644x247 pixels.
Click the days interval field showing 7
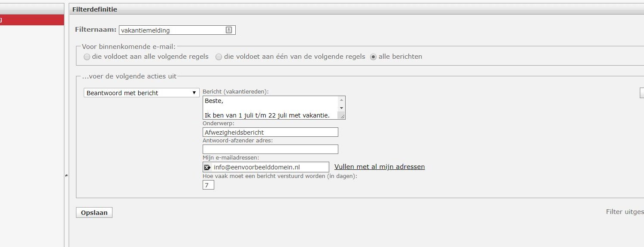click(x=208, y=185)
